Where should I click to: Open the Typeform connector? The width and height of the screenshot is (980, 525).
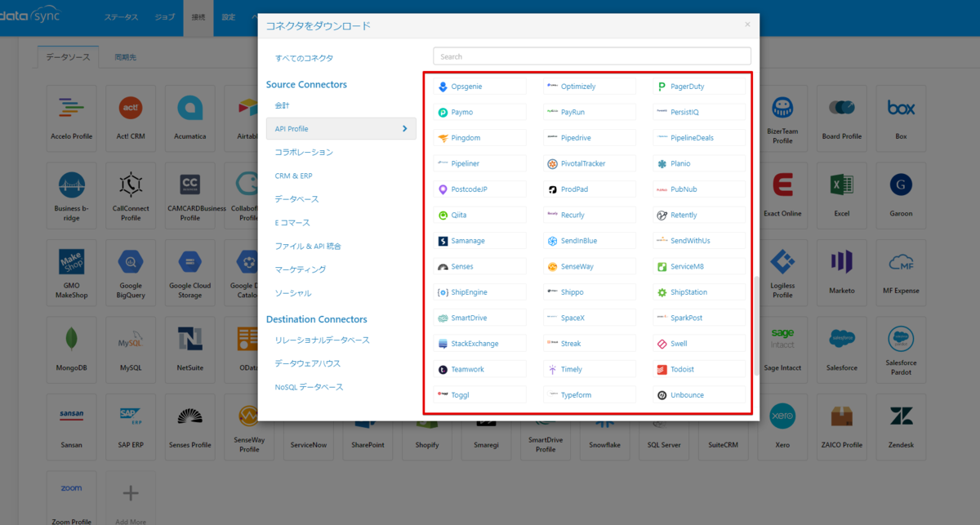[589, 395]
